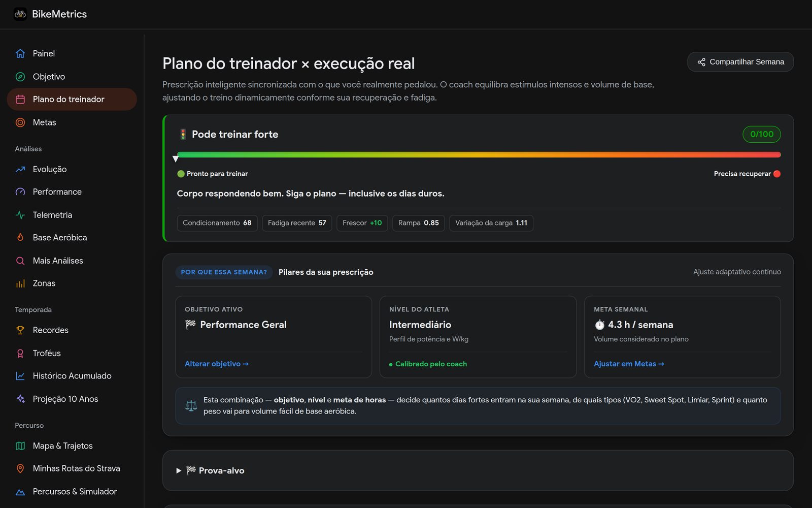This screenshot has height=508, width=812.
Task: Click the 4.3 h / semana value
Action: point(640,325)
